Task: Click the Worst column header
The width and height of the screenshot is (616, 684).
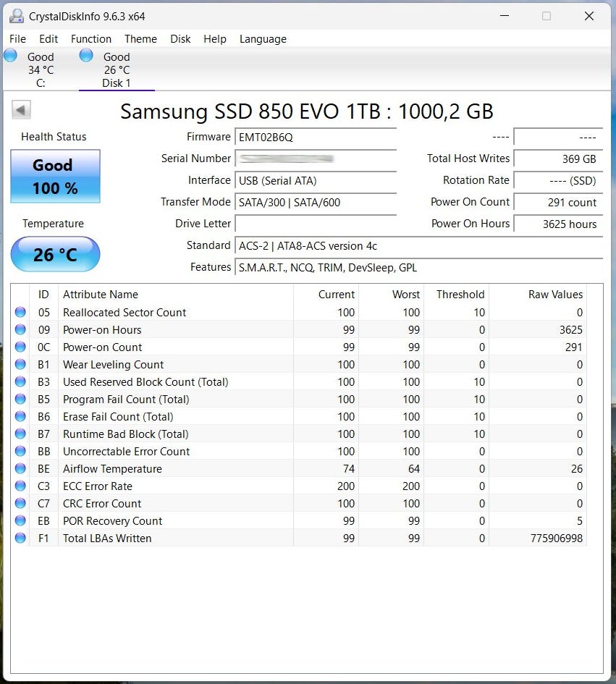Action: click(392, 295)
